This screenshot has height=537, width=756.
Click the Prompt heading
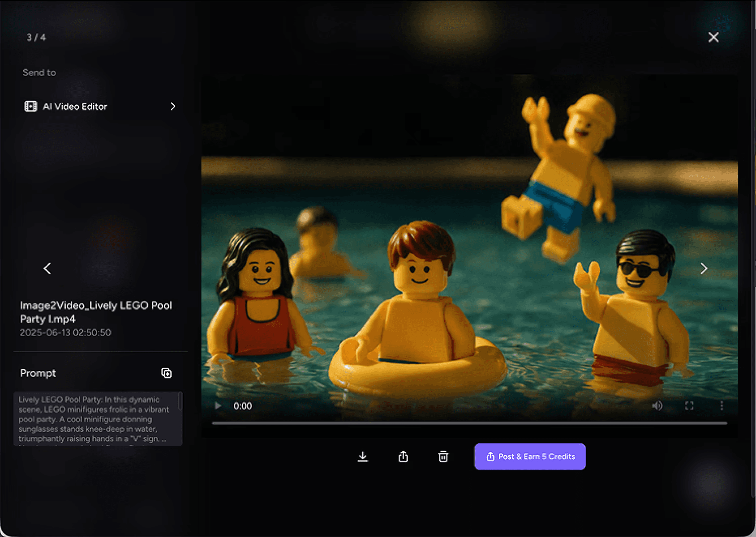[x=38, y=373]
